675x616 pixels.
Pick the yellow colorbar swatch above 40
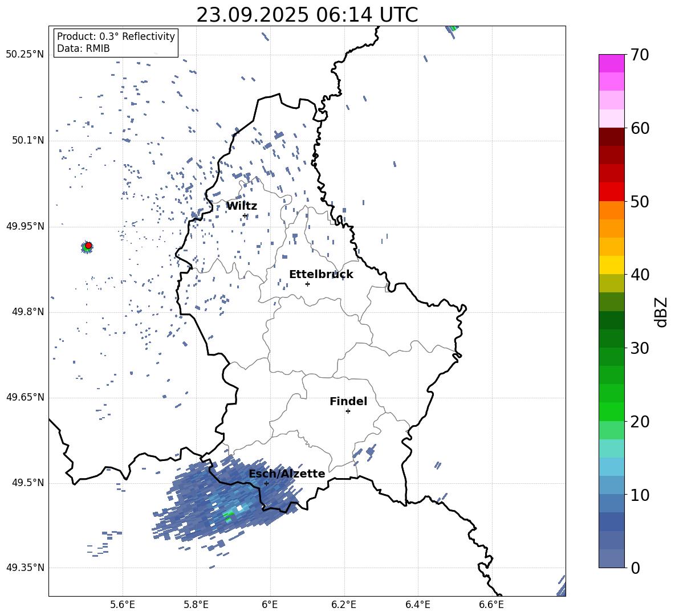[x=611, y=266]
